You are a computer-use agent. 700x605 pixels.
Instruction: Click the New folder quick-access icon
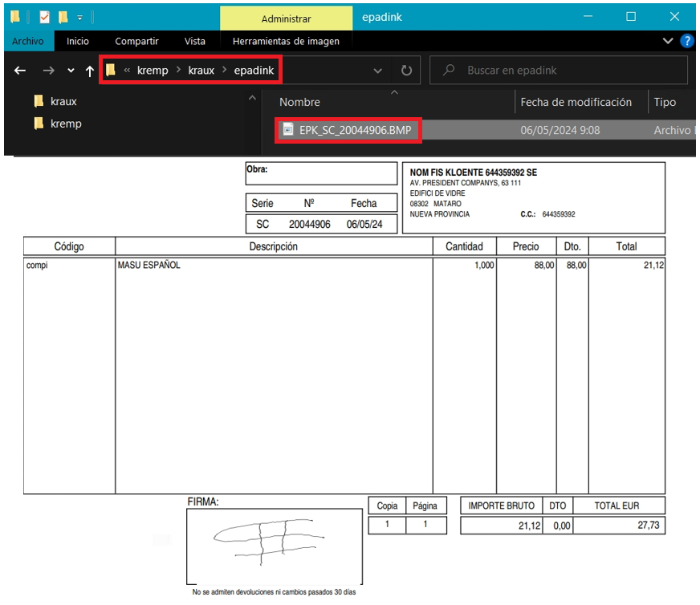tap(63, 17)
